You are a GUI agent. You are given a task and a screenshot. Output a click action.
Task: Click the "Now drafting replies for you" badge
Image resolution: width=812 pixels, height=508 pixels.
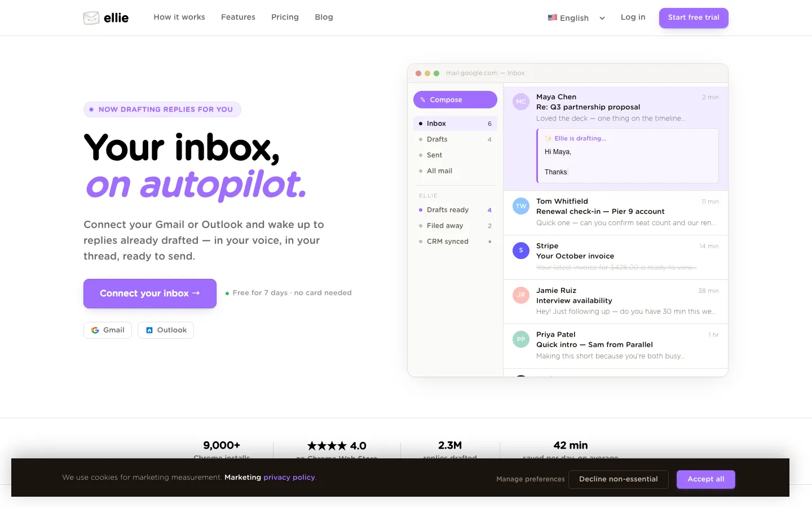[x=162, y=110]
